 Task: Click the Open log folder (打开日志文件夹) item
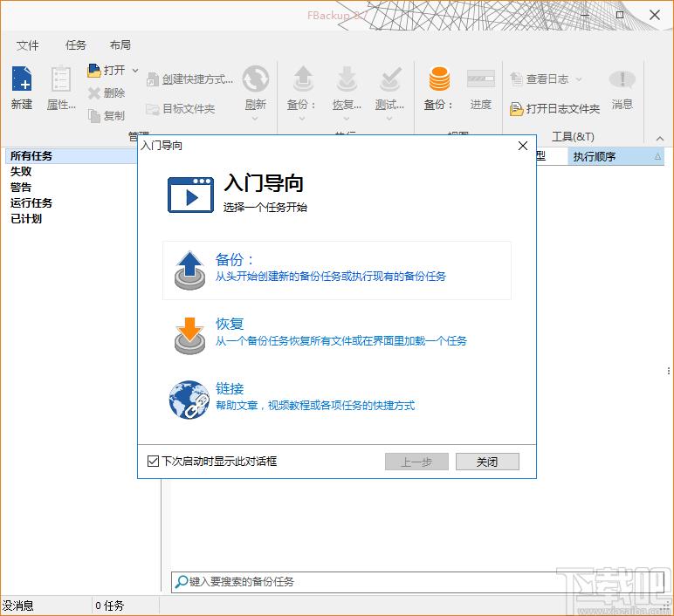pos(555,109)
